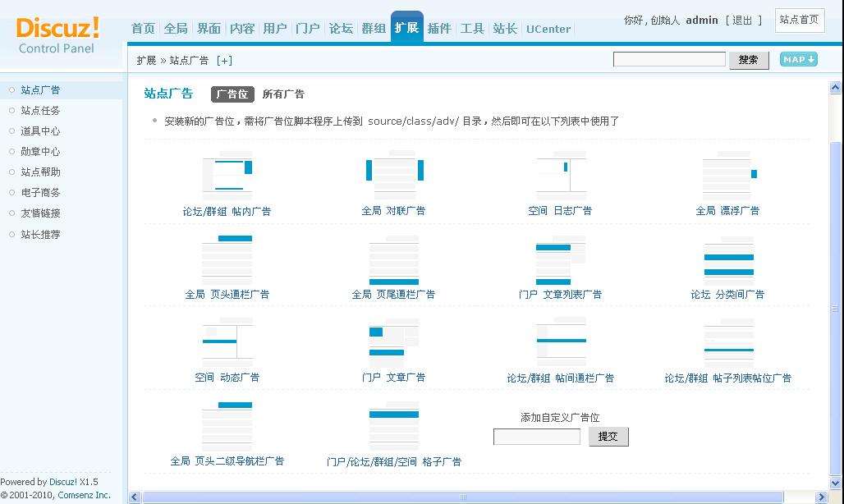This screenshot has width=844, height=504.
Task: Open the 论坛/群组 帖内广告 position icon
Action: pyautogui.click(x=227, y=176)
